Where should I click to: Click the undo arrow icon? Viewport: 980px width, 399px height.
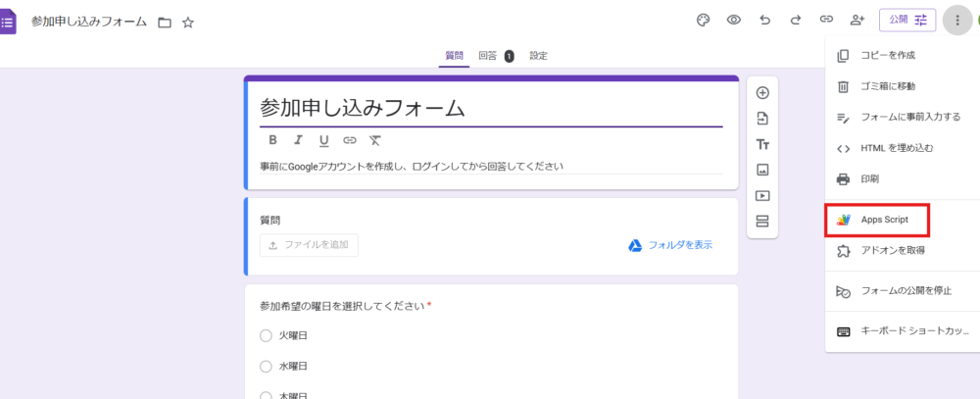tap(765, 20)
